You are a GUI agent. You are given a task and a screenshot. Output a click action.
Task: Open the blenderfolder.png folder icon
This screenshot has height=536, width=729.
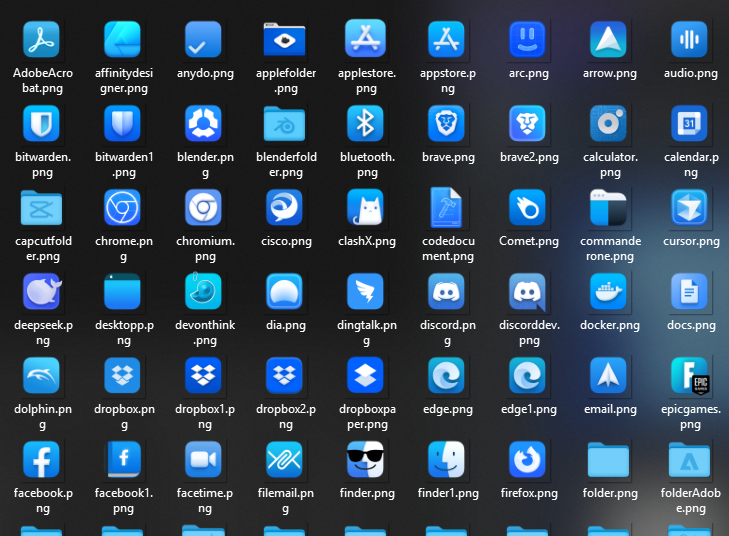coord(284,124)
